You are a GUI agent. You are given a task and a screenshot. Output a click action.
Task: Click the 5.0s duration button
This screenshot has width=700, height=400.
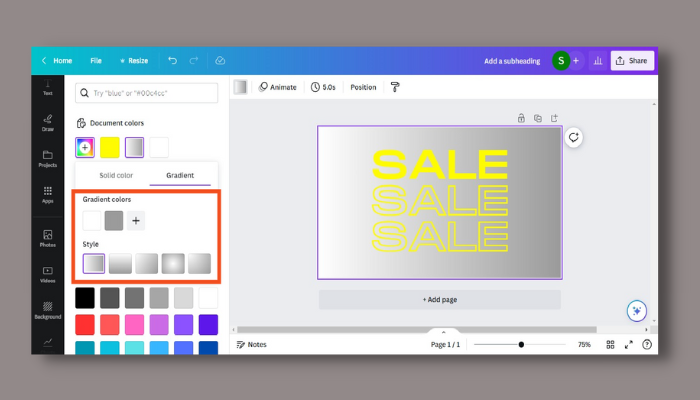323,87
